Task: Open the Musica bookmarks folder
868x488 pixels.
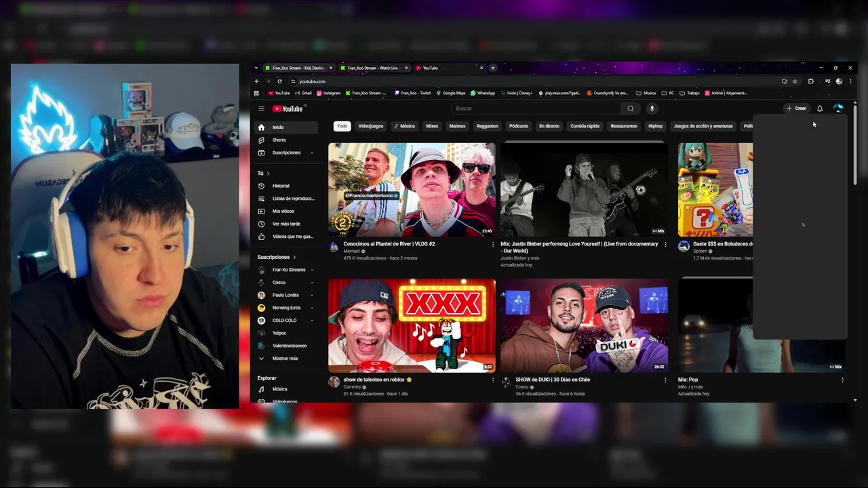Action: 646,93
